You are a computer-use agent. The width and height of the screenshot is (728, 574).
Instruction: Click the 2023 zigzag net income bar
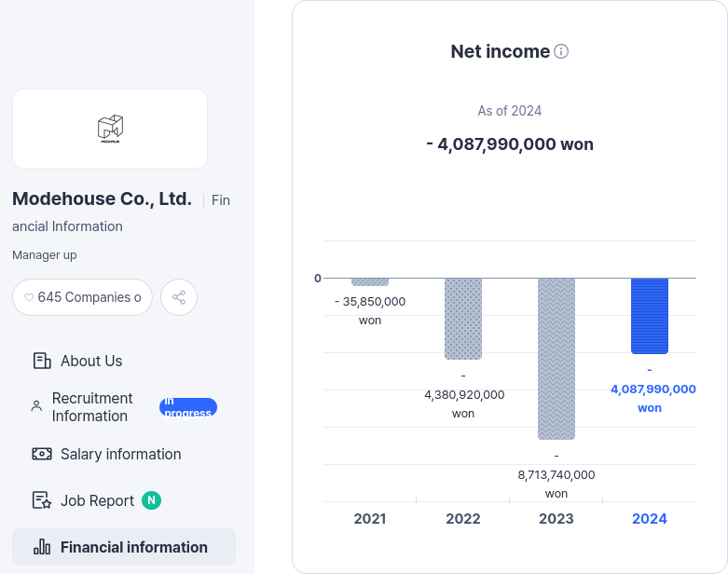point(556,359)
